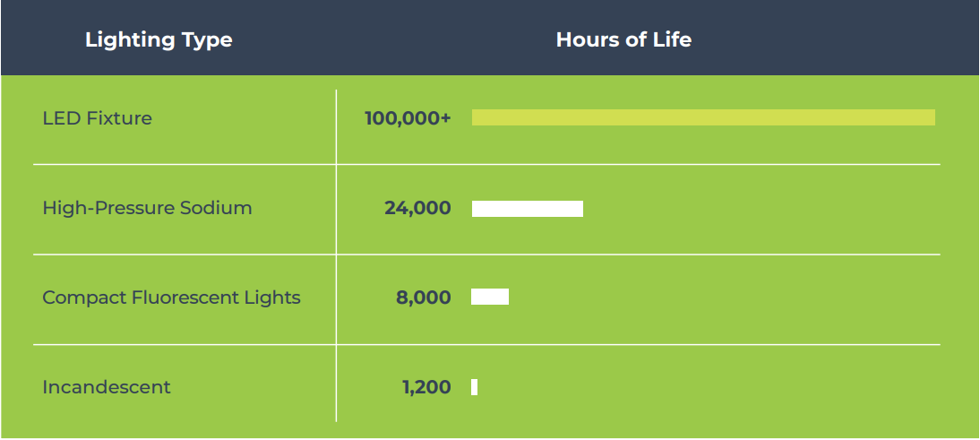Click the 100,000+ hours value
Image resolution: width=980 pixels, height=440 pixels.
(408, 118)
